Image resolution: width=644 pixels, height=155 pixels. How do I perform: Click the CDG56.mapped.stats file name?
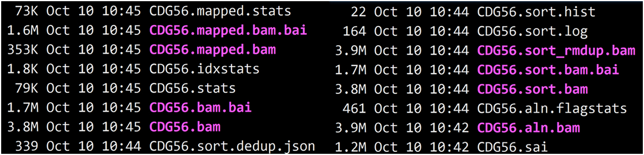pos(220,12)
